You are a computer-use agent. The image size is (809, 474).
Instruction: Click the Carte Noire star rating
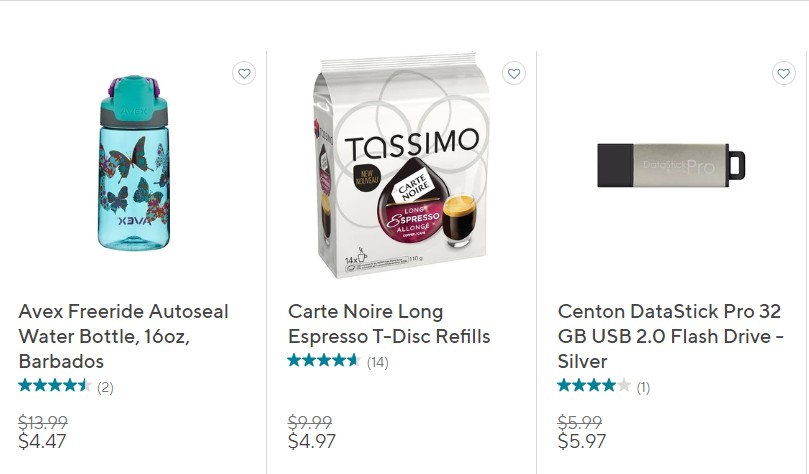(x=324, y=361)
